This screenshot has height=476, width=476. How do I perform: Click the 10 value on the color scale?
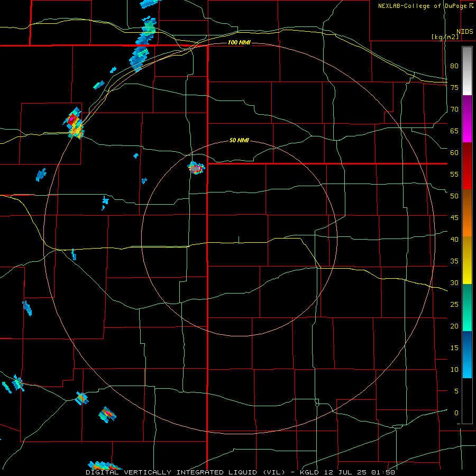click(x=454, y=370)
